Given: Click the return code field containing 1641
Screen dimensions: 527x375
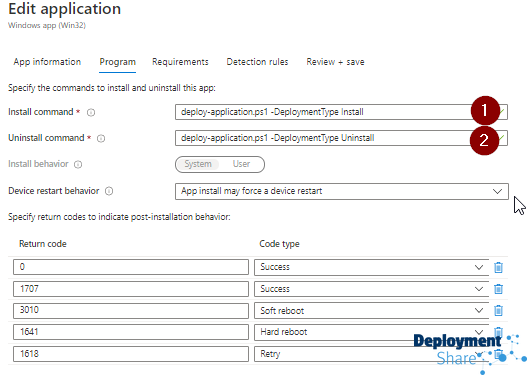Looking at the screenshot, I should 131,332.
